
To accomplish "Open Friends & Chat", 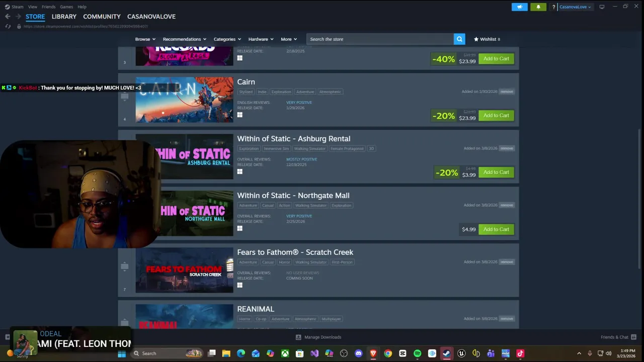I will pos(618,337).
